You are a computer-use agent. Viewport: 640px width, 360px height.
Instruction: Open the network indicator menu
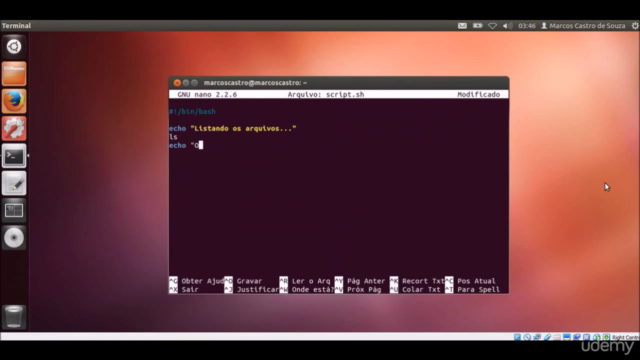(493, 26)
